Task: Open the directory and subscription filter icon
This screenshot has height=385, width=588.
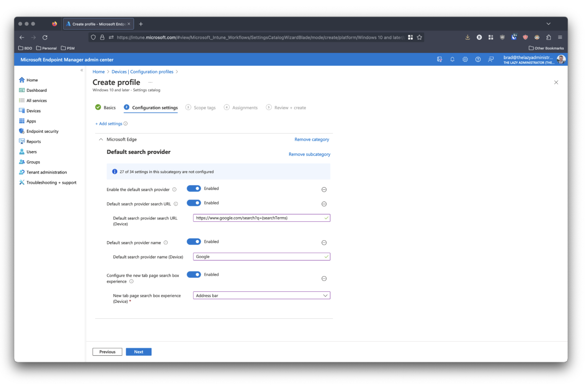Action: (x=439, y=60)
